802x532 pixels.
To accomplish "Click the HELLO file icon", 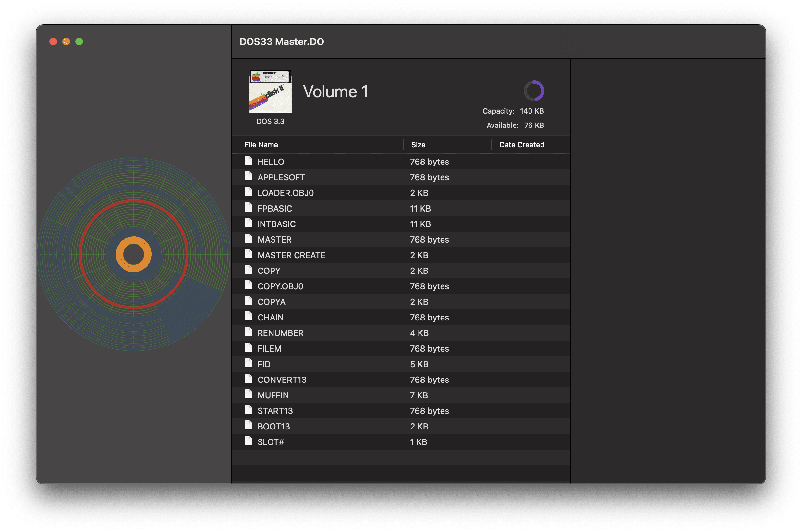I will point(248,161).
